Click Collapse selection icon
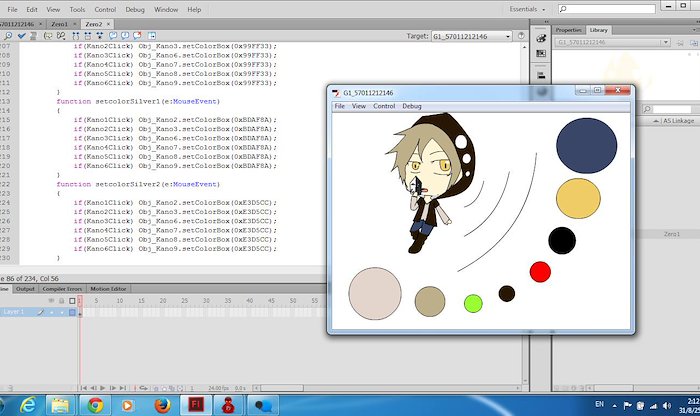Viewport: 700px width, 416px height. tap(88, 36)
